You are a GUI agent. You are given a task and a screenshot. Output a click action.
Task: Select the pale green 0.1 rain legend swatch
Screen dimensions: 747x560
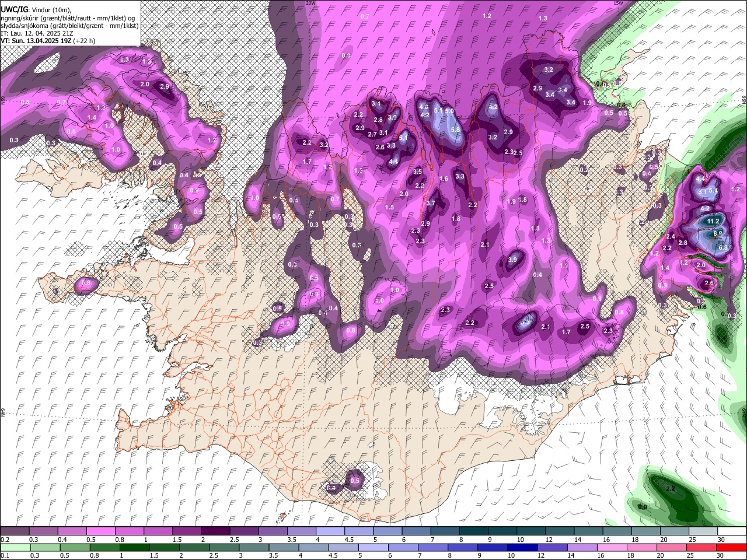click(15, 547)
